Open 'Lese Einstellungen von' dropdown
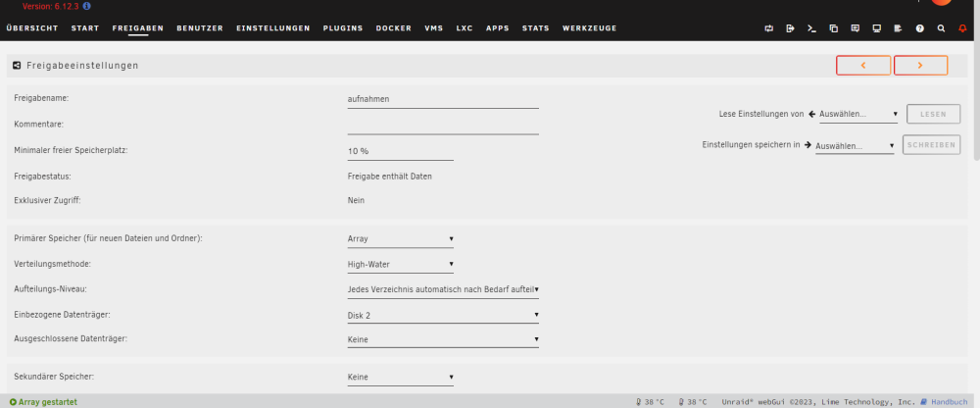Image resolution: width=980 pixels, height=408 pixels. (858, 115)
